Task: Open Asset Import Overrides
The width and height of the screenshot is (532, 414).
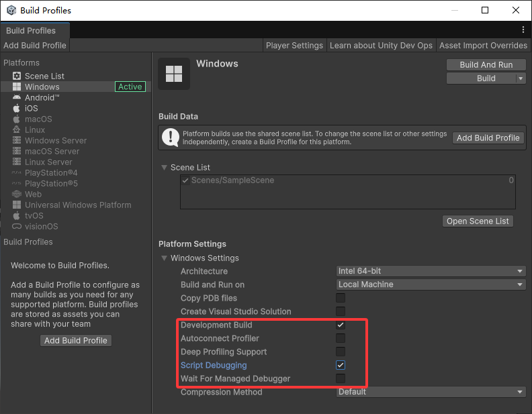Action: point(483,46)
